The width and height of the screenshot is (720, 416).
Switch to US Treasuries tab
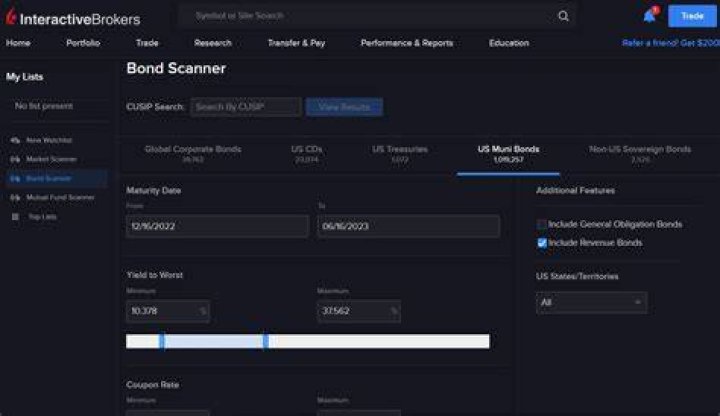(400, 154)
